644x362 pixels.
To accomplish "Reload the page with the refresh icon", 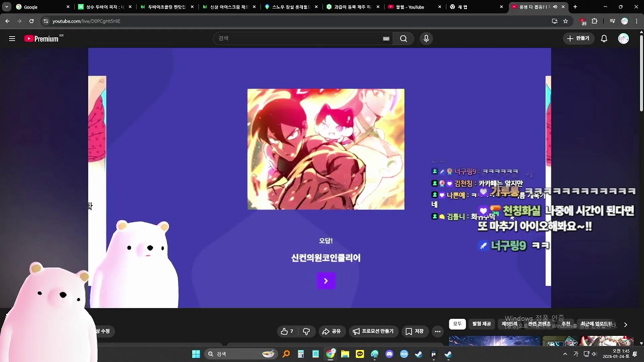I will point(32,21).
